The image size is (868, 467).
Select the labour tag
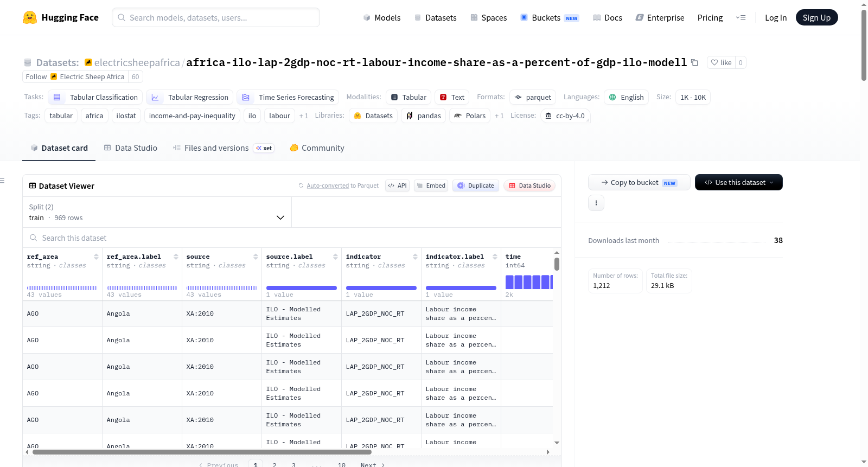click(x=279, y=116)
